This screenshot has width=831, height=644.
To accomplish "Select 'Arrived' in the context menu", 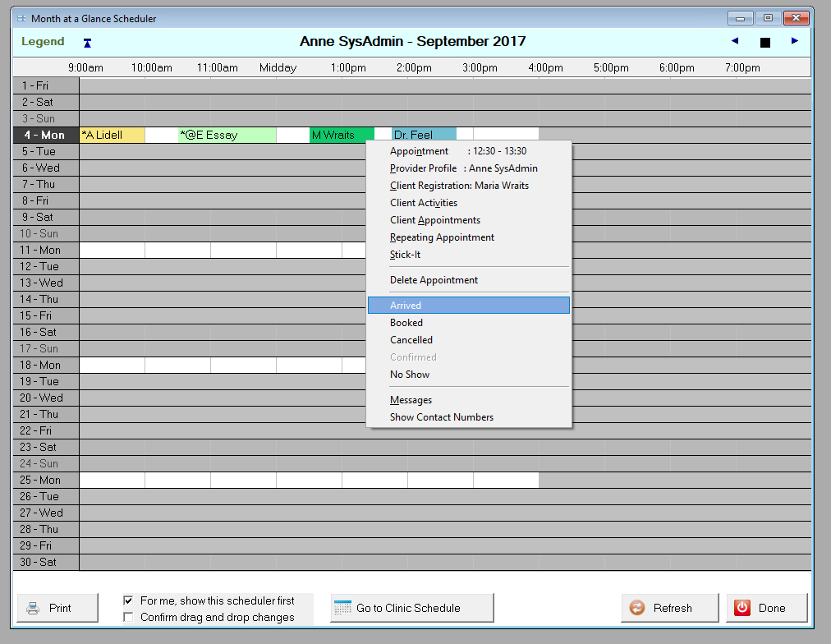I will pos(406,305).
